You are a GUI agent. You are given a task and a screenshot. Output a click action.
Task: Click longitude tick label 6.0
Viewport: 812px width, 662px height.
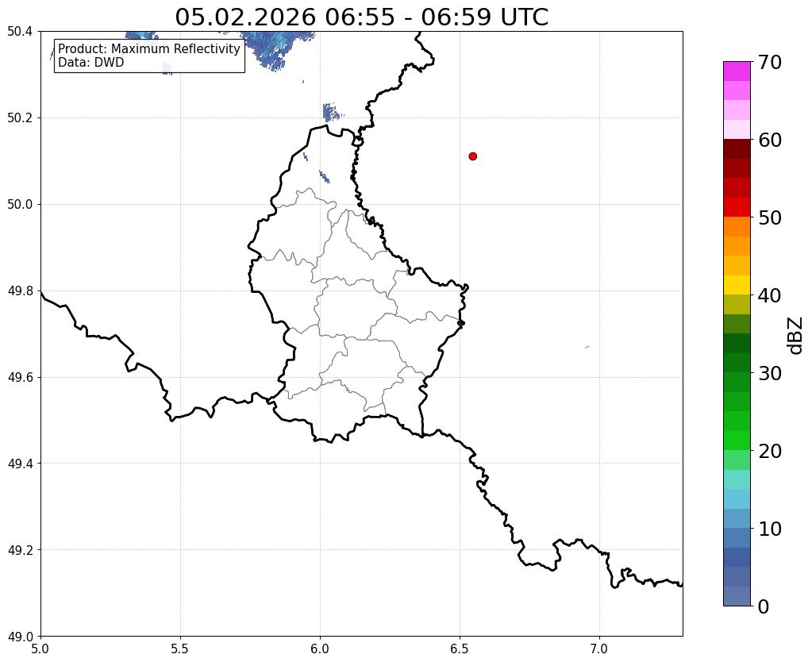[320, 649]
